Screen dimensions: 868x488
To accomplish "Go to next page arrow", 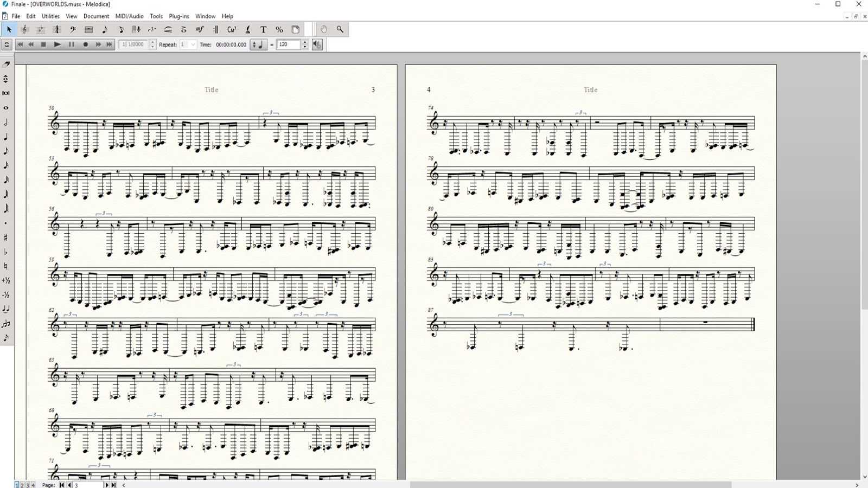I will (106, 485).
